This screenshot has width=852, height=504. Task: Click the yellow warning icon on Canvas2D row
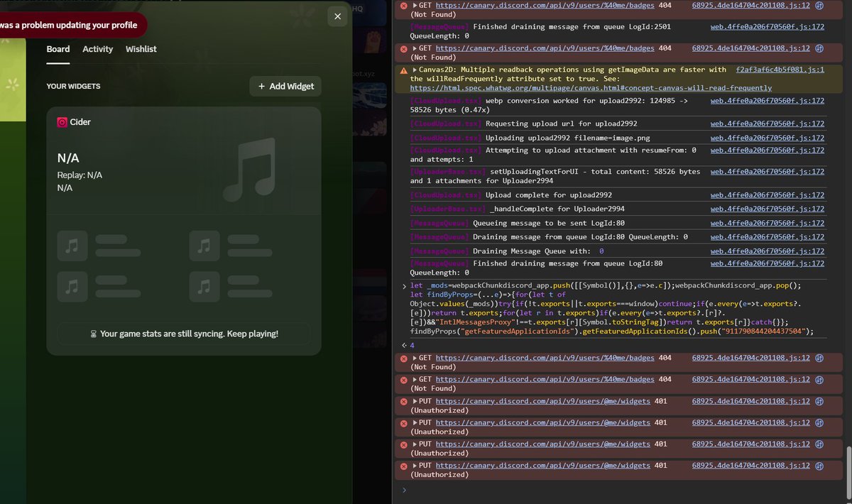pos(403,70)
